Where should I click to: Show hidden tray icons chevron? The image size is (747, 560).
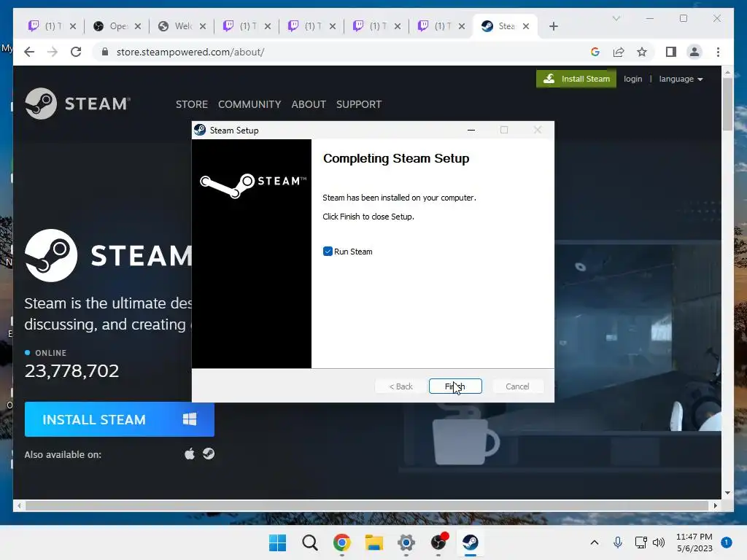(594, 542)
